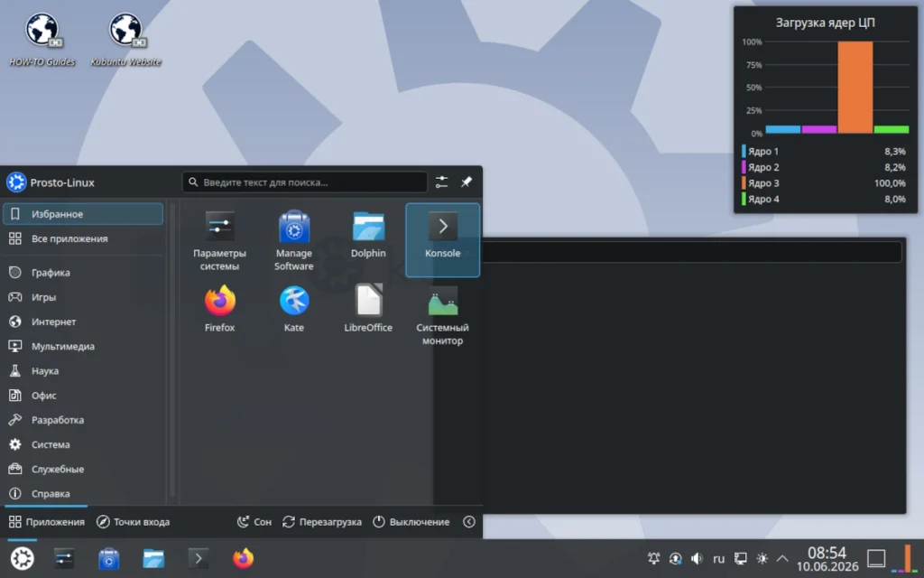Click the Перезагрузка restart button
924x578 pixels.
(322, 522)
